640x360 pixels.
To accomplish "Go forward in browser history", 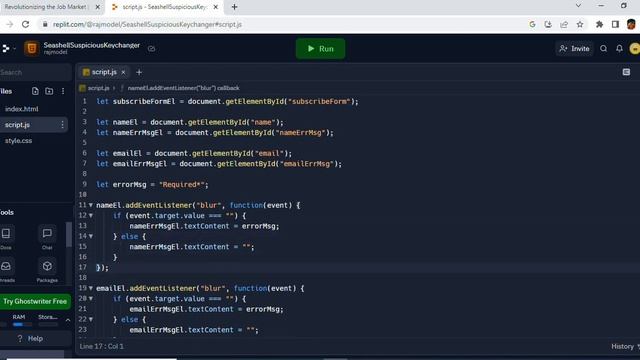I will (9, 24).
